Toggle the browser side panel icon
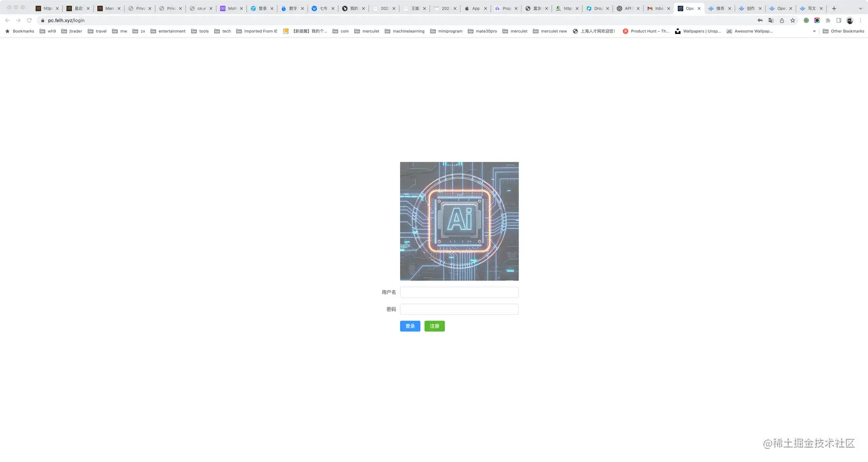 tap(839, 20)
